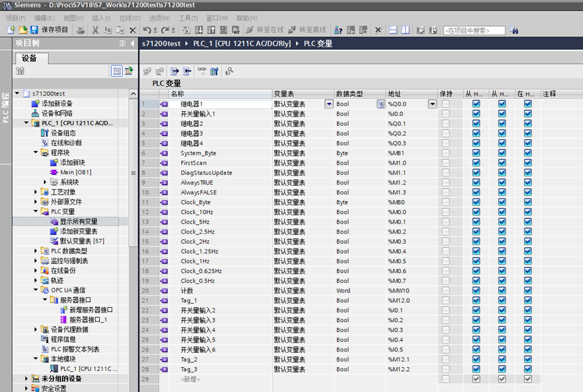Open the 编辑(E) menu
583x392 pixels.
pyautogui.click(x=44, y=18)
